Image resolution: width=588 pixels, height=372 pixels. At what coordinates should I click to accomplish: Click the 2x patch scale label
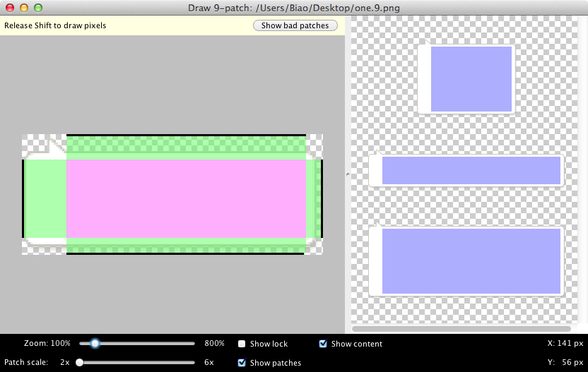click(65, 362)
